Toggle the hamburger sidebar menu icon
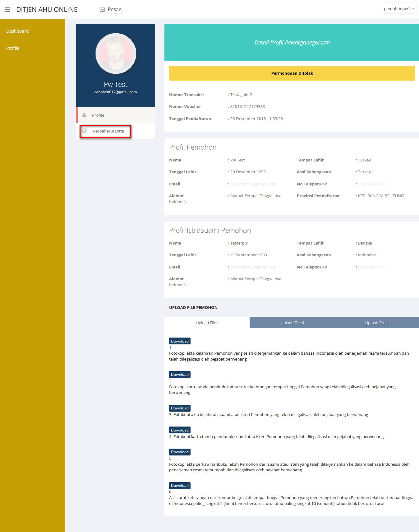The image size is (419, 532). [7, 10]
